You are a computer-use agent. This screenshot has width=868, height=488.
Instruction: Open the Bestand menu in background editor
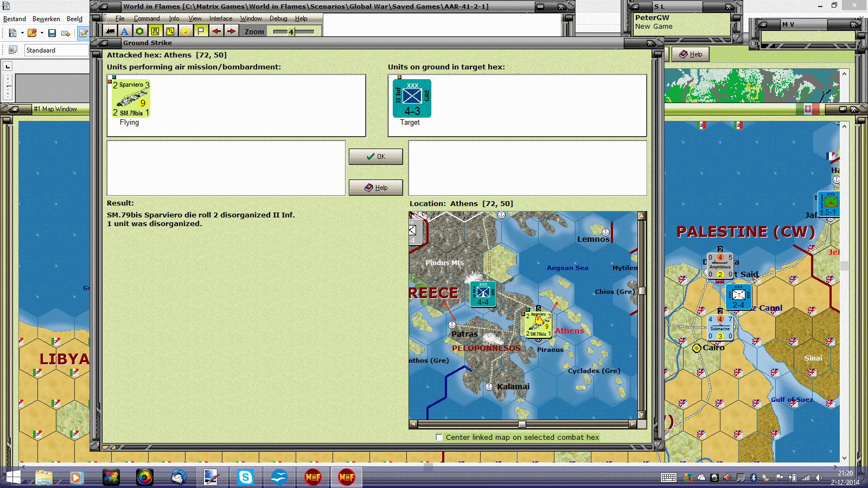tap(15, 19)
